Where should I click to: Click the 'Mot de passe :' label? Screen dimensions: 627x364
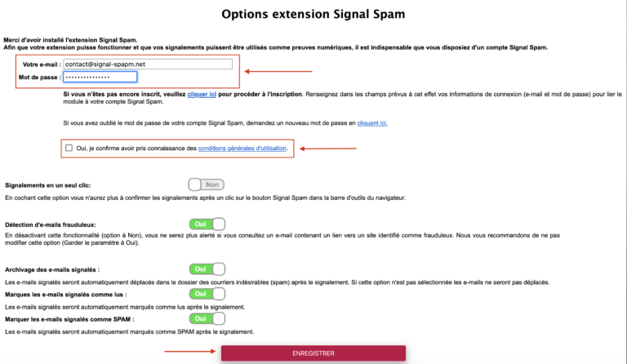point(39,78)
